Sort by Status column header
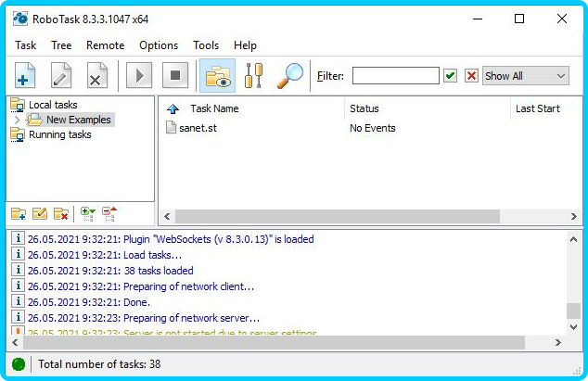Viewport: 588px width, 381px height. coord(364,108)
